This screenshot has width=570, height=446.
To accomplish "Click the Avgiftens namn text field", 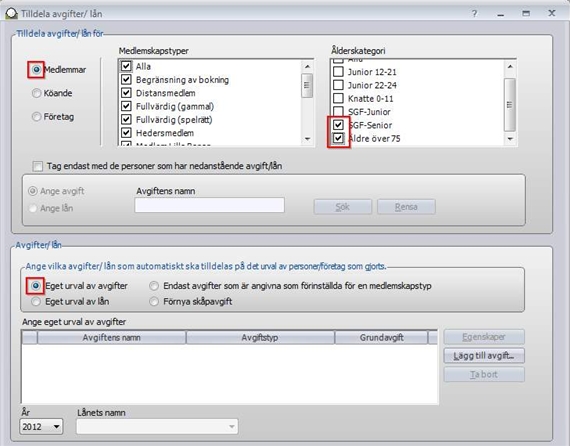I will point(209,205).
